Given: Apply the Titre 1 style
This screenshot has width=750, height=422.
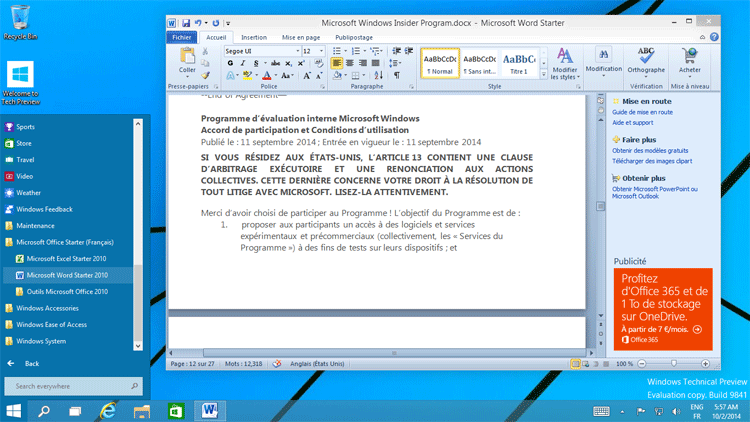Looking at the screenshot, I should click(x=518, y=63).
